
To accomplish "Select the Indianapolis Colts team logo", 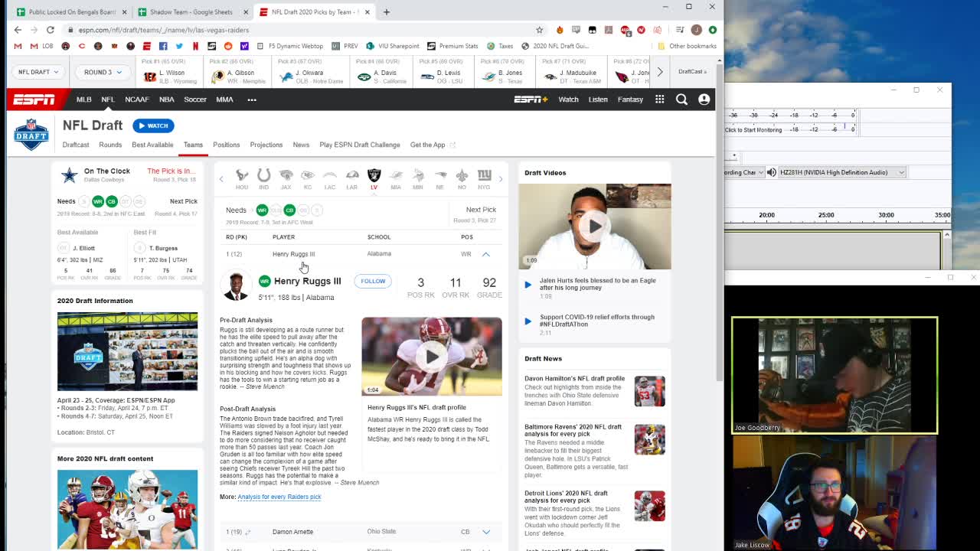I will 264,175.
